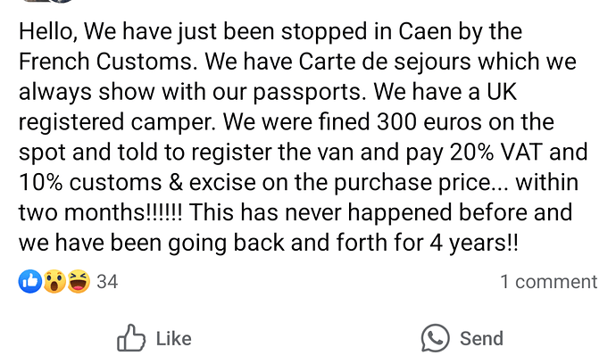Click the Haha laughing reaction emoji
Viewport: 616px width, 364px height.
pyautogui.click(x=79, y=282)
